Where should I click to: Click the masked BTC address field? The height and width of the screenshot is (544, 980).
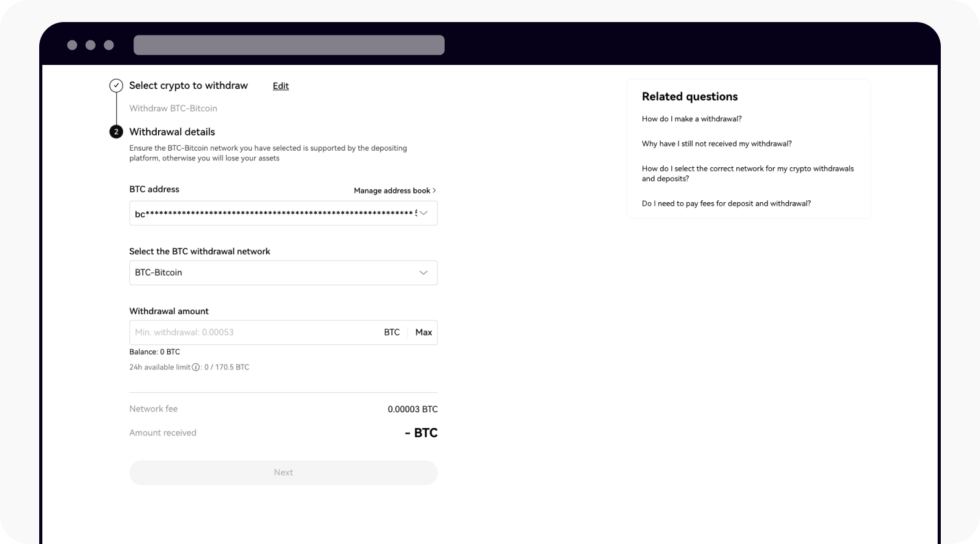pyautogui.click(x=283, y=213)
